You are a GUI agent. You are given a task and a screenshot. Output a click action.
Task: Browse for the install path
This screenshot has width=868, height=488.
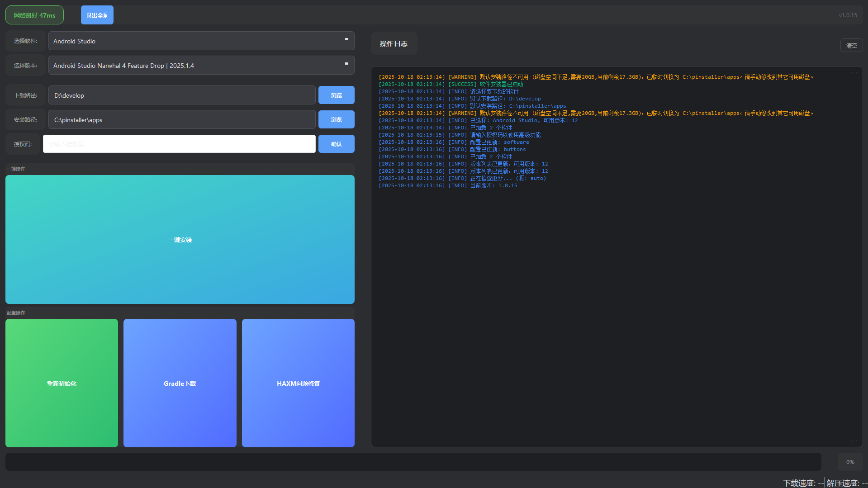click(x=336, y=120)
